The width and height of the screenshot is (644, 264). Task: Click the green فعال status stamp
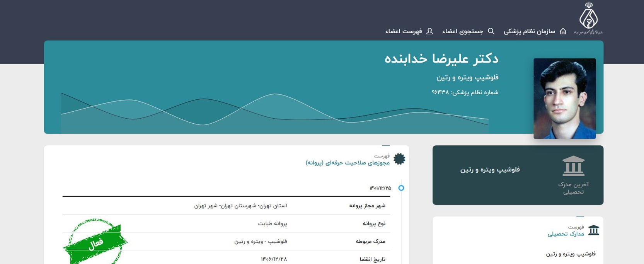(95, 242)
